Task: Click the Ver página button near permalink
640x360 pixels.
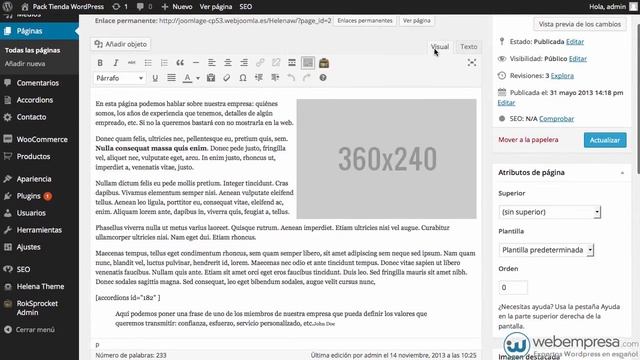Action: [x=416, y=20]
